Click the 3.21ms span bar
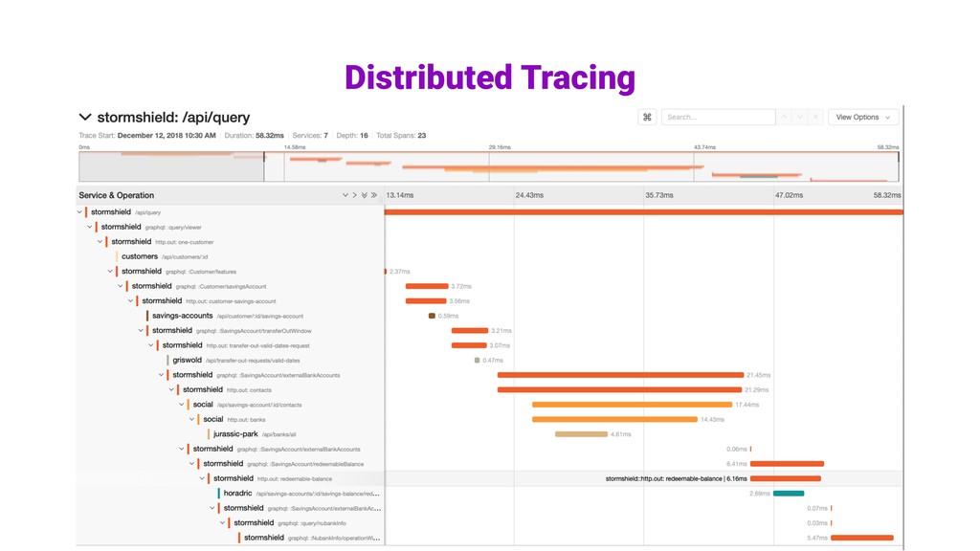Image resolution: width=980 pixels, height=551 pixels. [470, 330]
